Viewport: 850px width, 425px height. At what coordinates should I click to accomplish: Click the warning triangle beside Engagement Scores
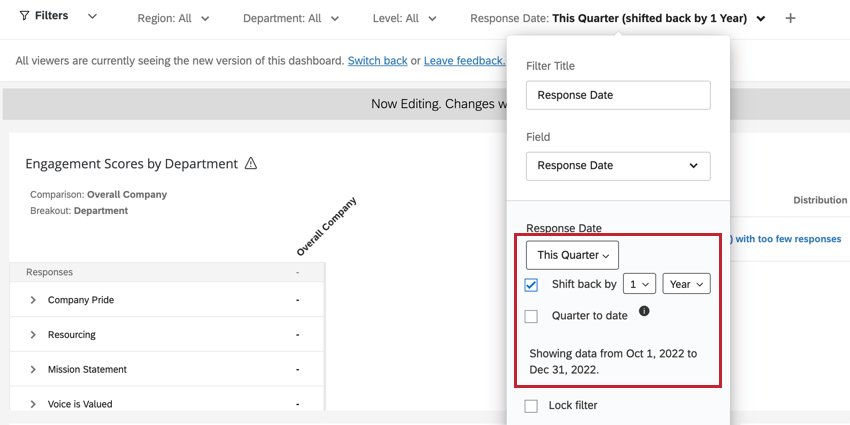251,163
